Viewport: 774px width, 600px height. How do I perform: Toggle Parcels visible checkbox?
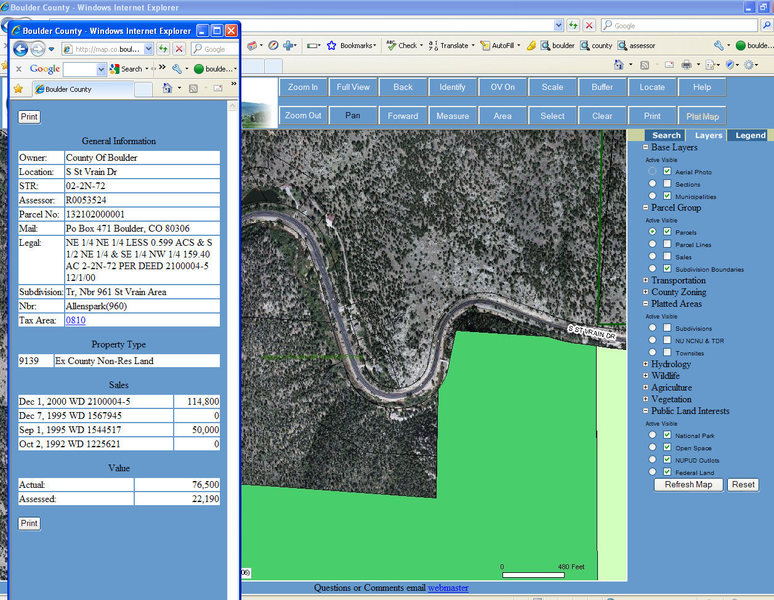667,231
